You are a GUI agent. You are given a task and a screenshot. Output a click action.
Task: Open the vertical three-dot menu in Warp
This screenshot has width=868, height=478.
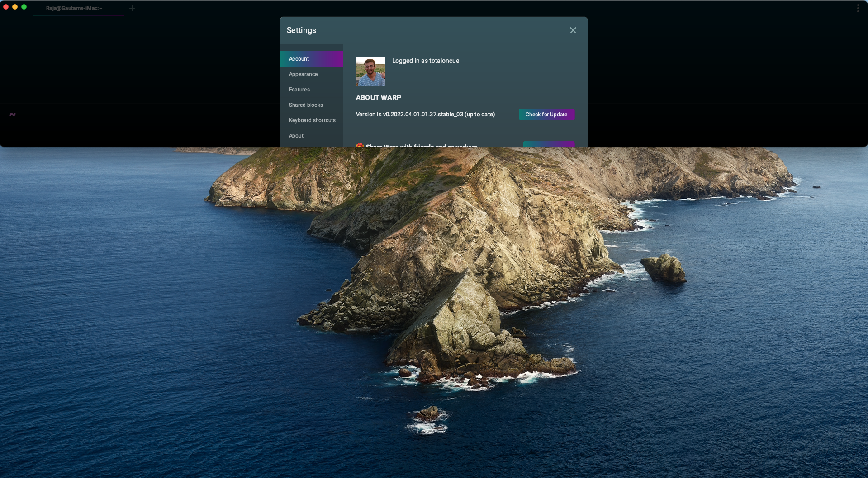[858, 8]
